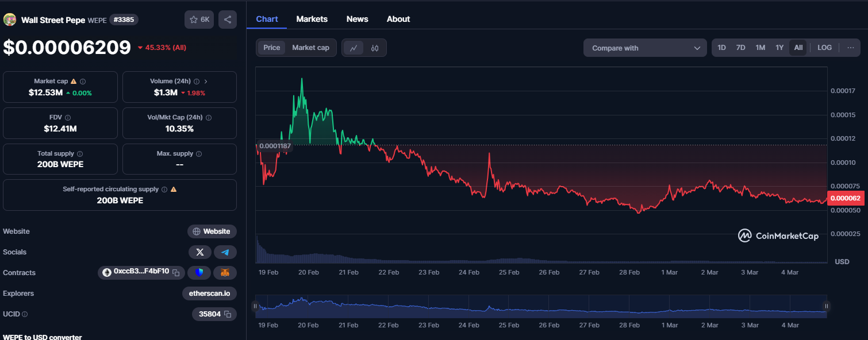The height and width of the screenshot is (340, 868).
Task: Open the etherscan.io explorer link
Action: 209,293
